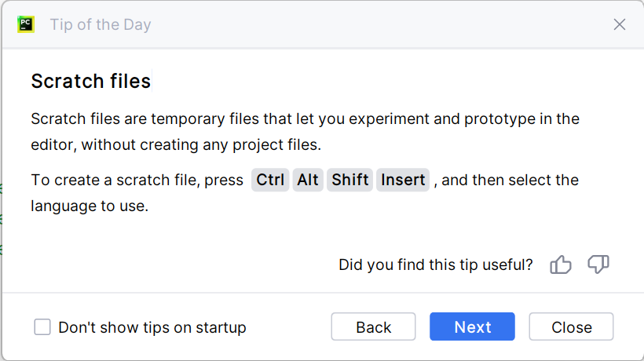
Task: Click the Scratch files heading
Action: coord(90,81)
